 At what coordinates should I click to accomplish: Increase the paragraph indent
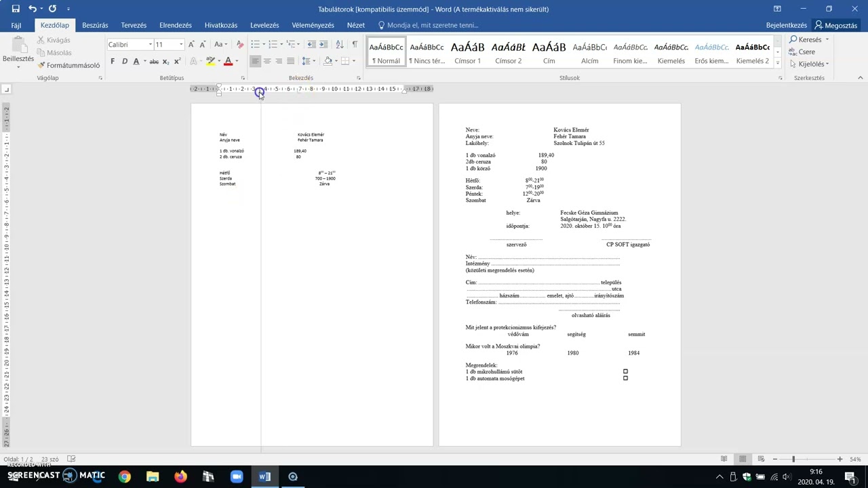point(323,44)
